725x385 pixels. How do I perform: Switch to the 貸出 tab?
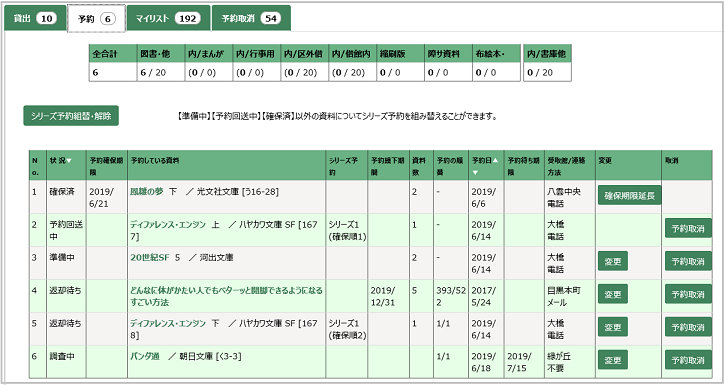coord(35,18)
